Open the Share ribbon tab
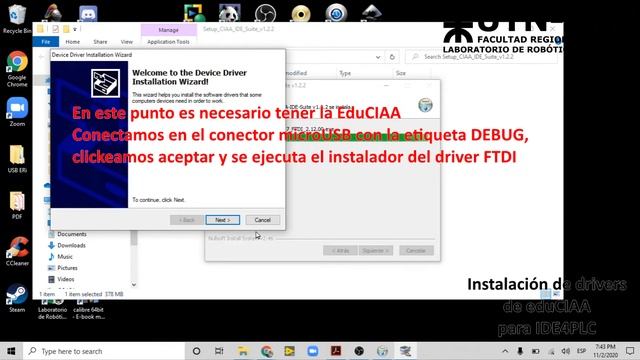Screen dimensions: 640x360 [100, 42]
